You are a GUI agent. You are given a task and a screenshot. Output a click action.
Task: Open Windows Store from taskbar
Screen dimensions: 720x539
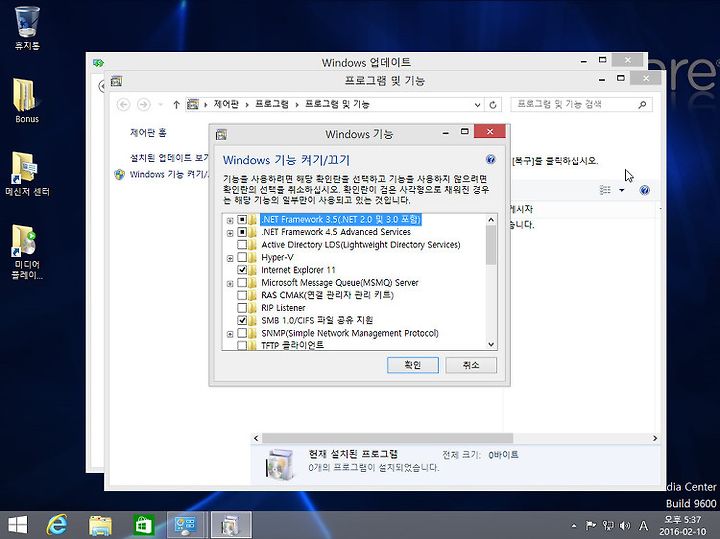click(143, 525)
